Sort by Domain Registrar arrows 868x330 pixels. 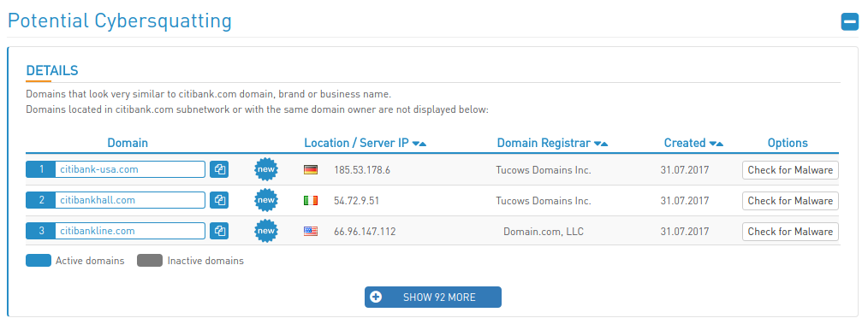pos(601,144)
